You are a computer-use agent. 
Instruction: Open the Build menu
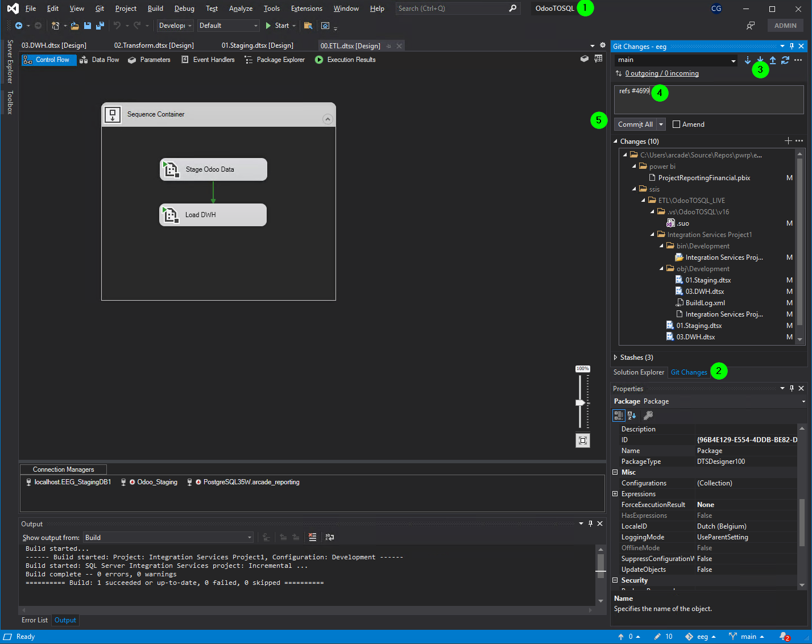[155, 9]
